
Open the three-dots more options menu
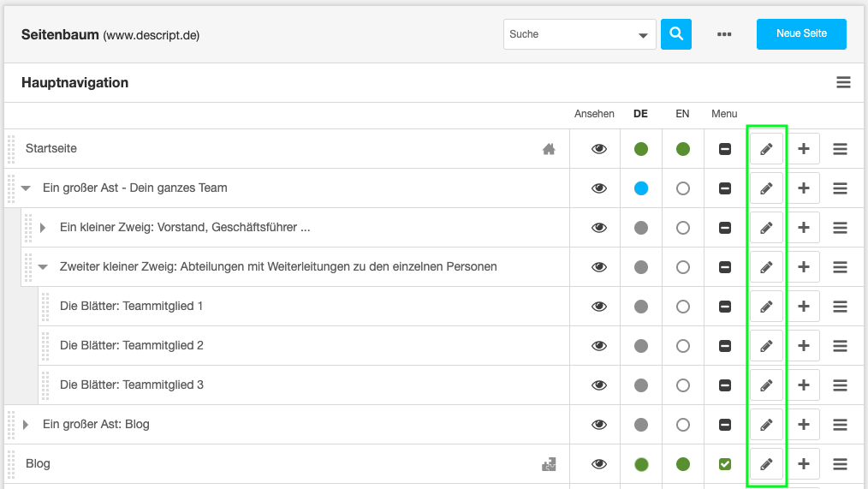724,34
